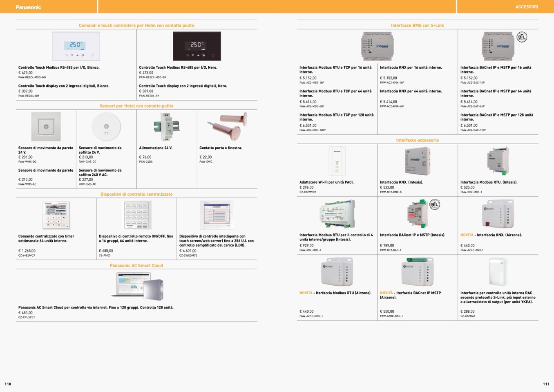Click page number 111
The width and height of the screenshot is (554, 392).
tap(546, 384)
